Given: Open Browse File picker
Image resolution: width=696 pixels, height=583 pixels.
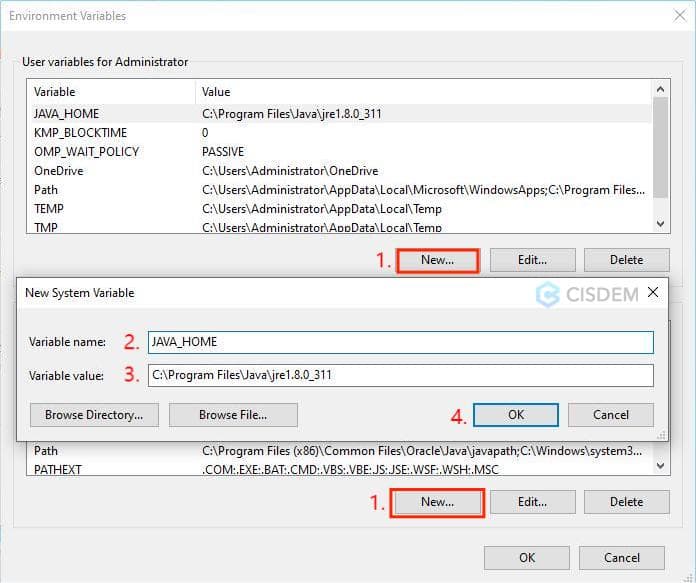Looking at the screenshot, I should point(233,414).
